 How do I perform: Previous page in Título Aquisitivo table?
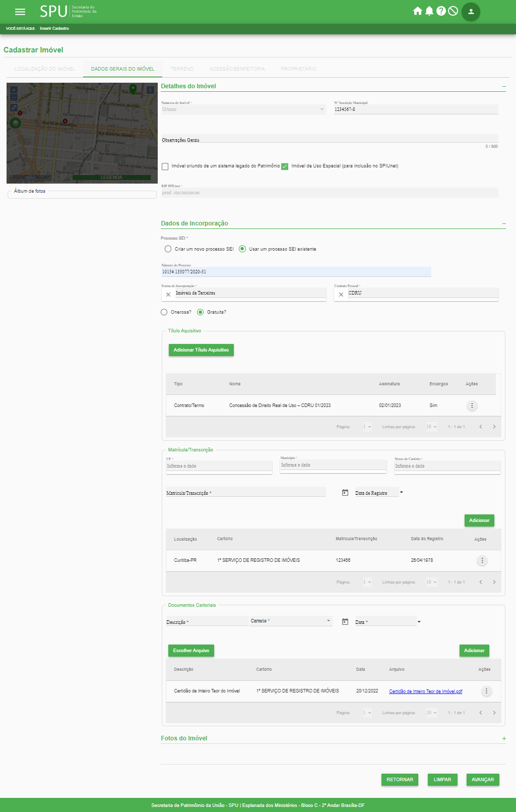pos(481,427)
